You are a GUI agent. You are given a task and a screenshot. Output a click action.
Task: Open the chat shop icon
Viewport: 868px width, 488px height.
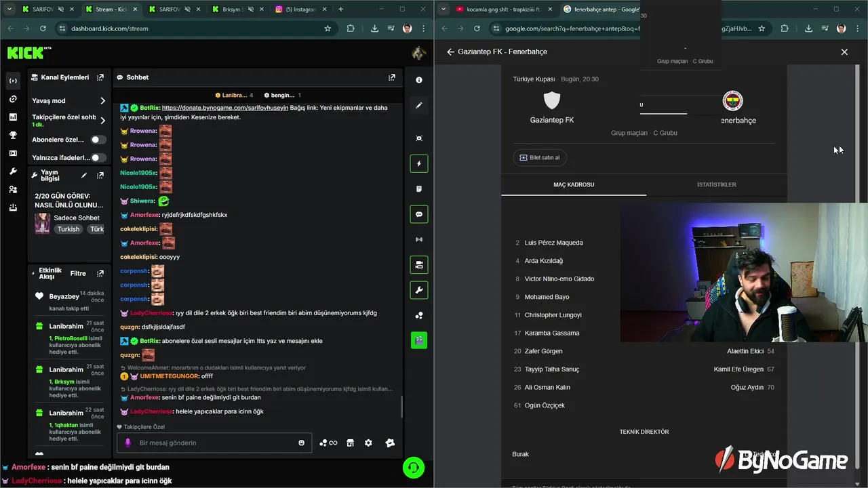(x=350, y=443)
